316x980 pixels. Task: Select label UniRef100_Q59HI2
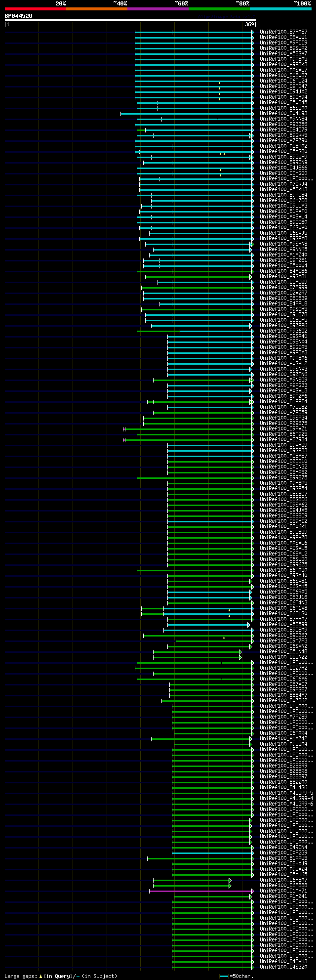click(x=283, y=521)
